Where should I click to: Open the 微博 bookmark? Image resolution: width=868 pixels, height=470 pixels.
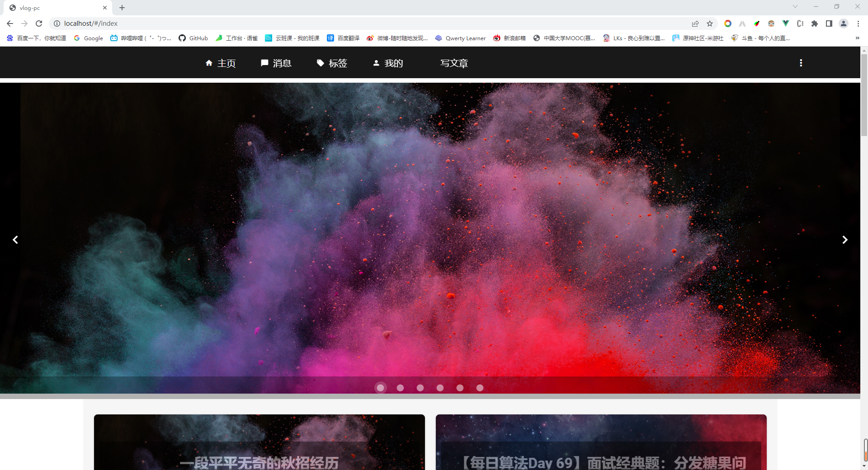[397, 38]
